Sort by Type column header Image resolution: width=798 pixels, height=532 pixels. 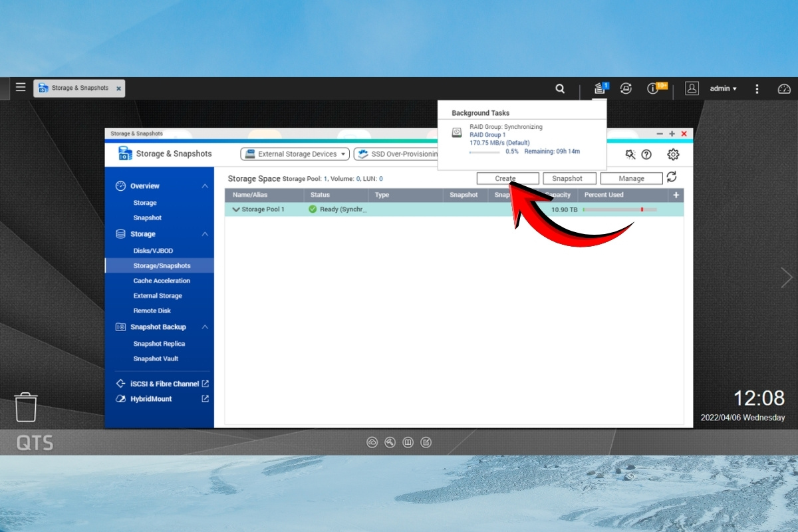pyautogui.click(x=406, y=195)
